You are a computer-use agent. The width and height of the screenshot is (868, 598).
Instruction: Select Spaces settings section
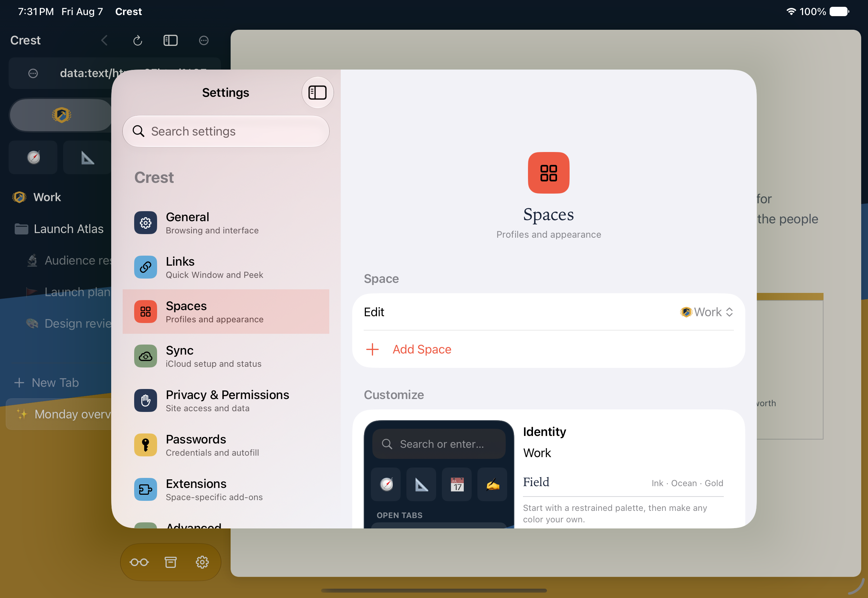[x=226, y=312]
